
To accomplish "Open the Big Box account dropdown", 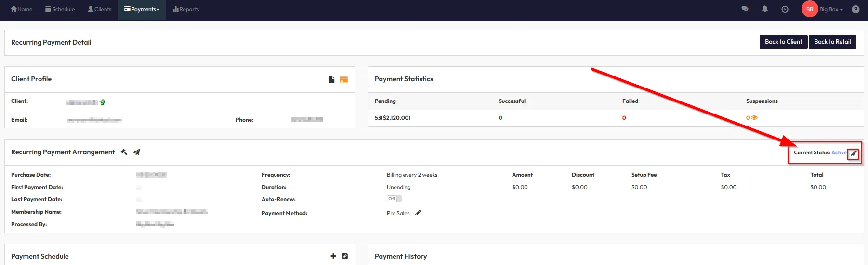I will point(830,9).
